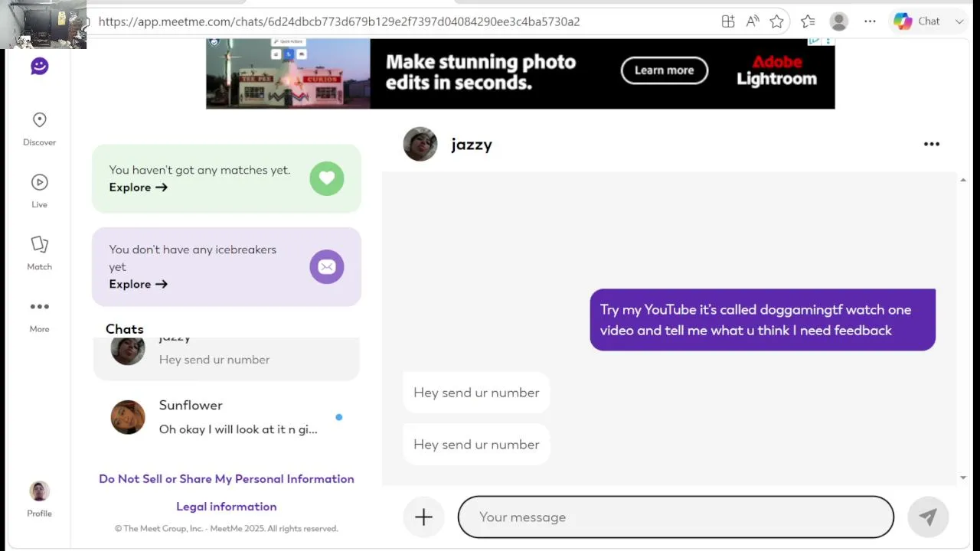Screen dimensions: 980x551
Task: Click the chat scrollbar down arrow
Action: tap(962, 478)
